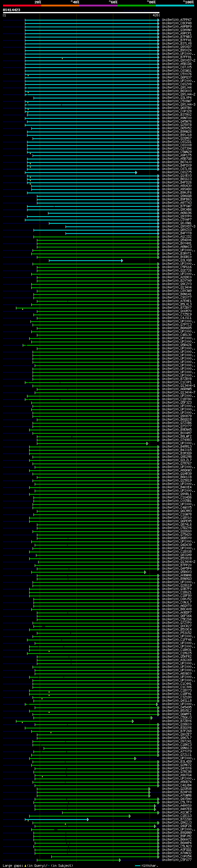Image resolution: width=197 pixels, height=868 pixels.
Task: Select the UniRef100_A1CWC7 label
Action: (176, 812)
